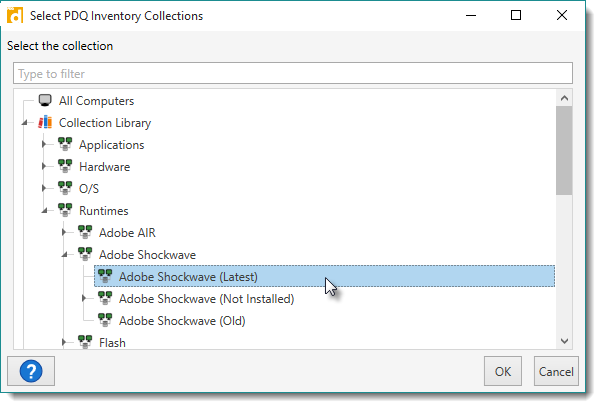The width and height of the screenshot is (601, 408).
Task: Click the O/S collection icon
Action: tap(65, 189)
